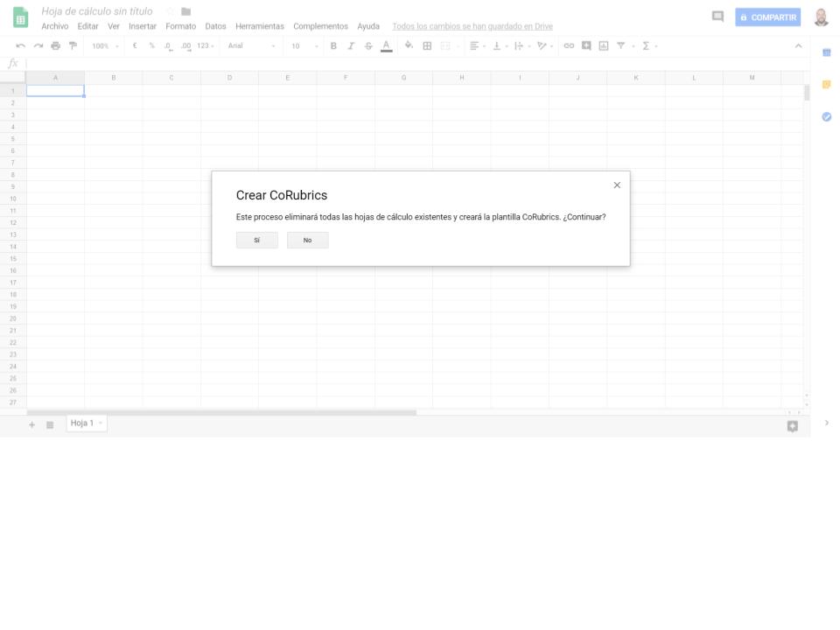The height and width of the screenshot is (630, 840).
Task: Click the add sheet plus icon
Action: pos(32,424)
